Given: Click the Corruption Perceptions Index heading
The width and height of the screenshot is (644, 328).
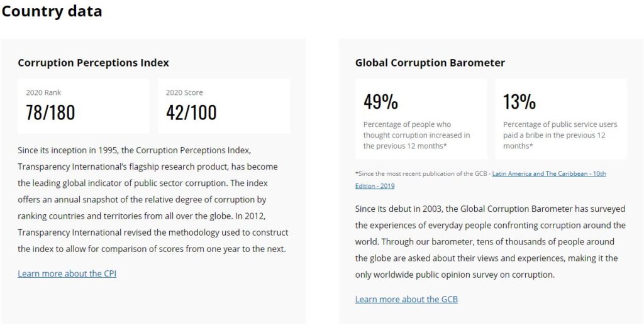Looking at the screenshot, I should [x=93, y=63].
